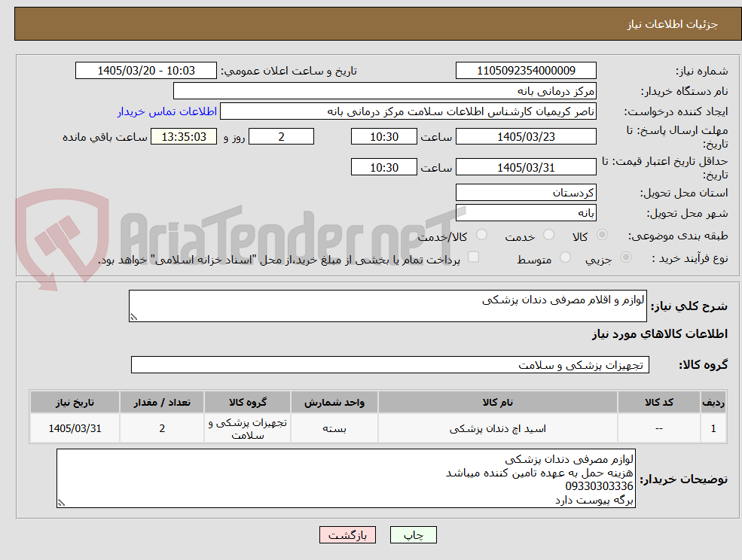Screen dimensions: 742x560
Task: Select the کالا radio button
Action: point(603,235)
